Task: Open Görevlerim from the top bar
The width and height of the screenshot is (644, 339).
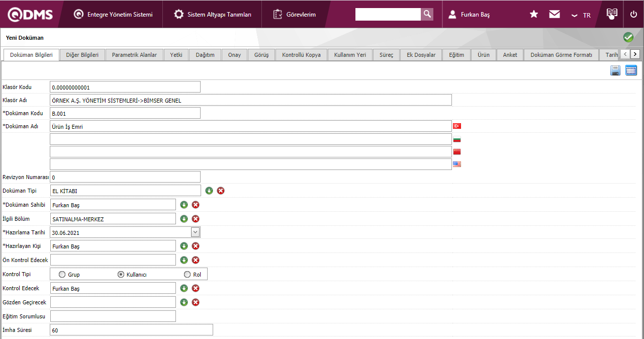Action: coord(295,15)
